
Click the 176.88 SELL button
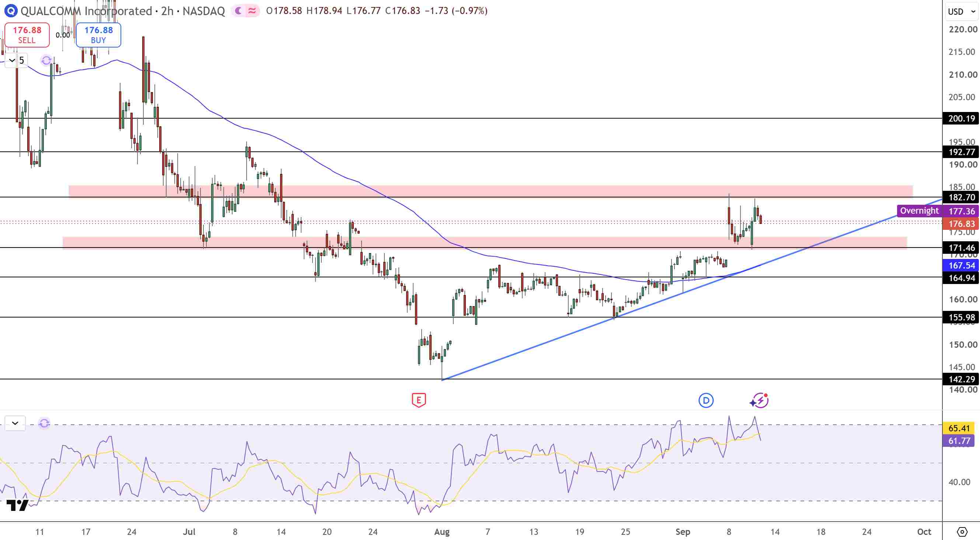coord(27,35)
